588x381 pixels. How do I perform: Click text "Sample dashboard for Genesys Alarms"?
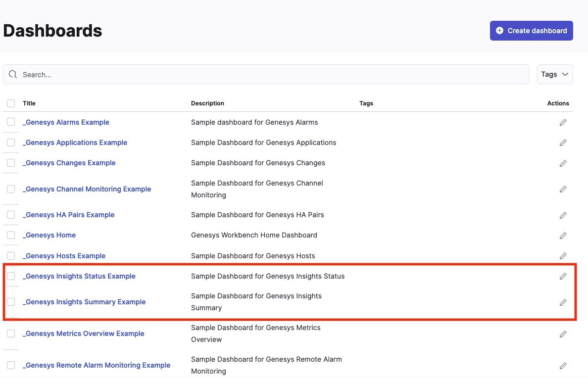[x=254, y=122]
